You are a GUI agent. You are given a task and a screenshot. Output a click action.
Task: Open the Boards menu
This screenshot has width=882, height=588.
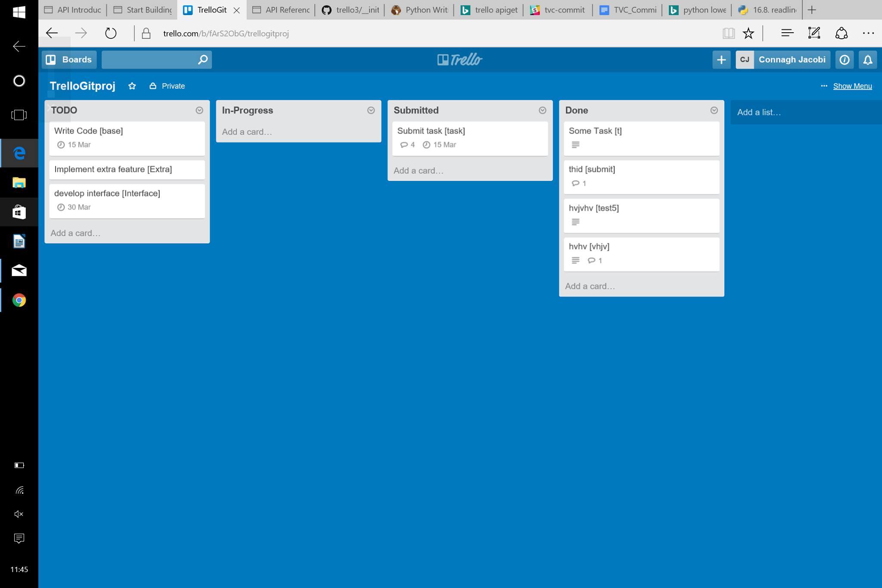69,59
